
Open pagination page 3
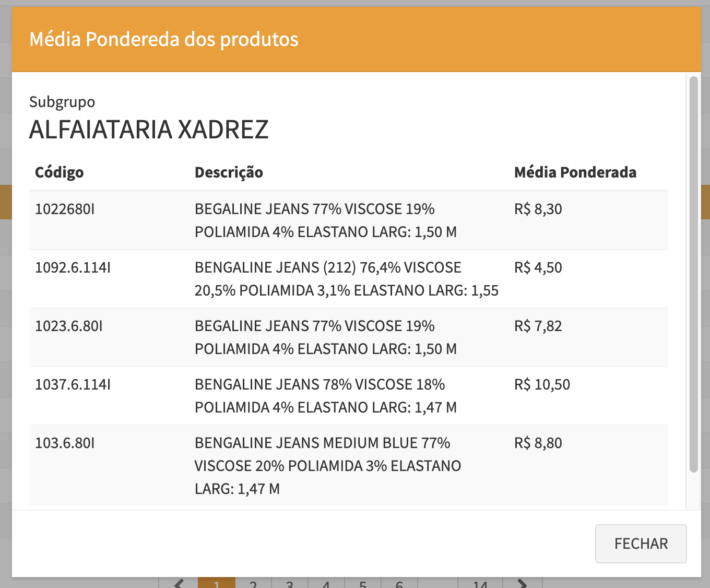pos(290,584)
